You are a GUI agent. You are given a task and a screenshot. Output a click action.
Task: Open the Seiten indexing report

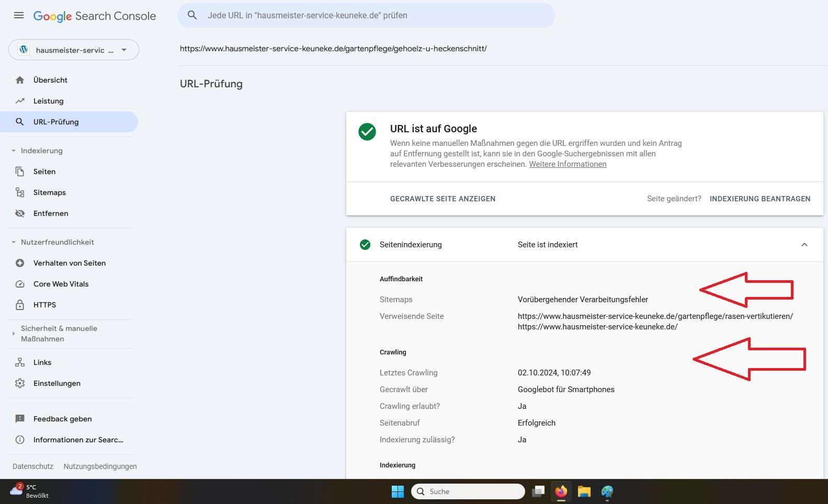coord(44,171)
